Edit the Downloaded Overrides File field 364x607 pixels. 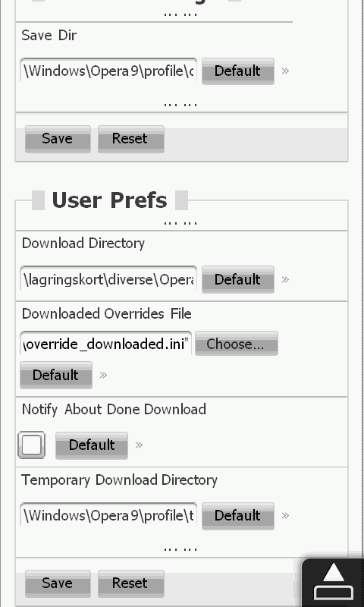click(x=105, y=344)
